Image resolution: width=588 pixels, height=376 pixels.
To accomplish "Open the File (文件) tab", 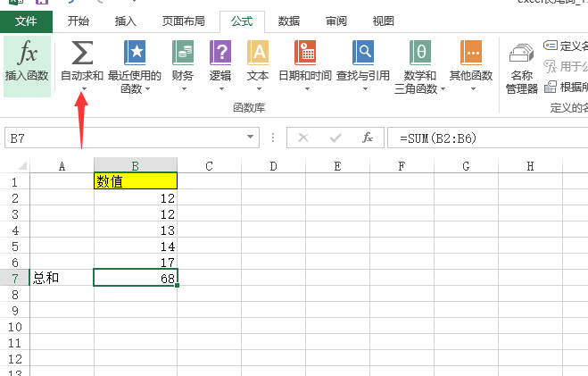I will click(x=26, y=21).
